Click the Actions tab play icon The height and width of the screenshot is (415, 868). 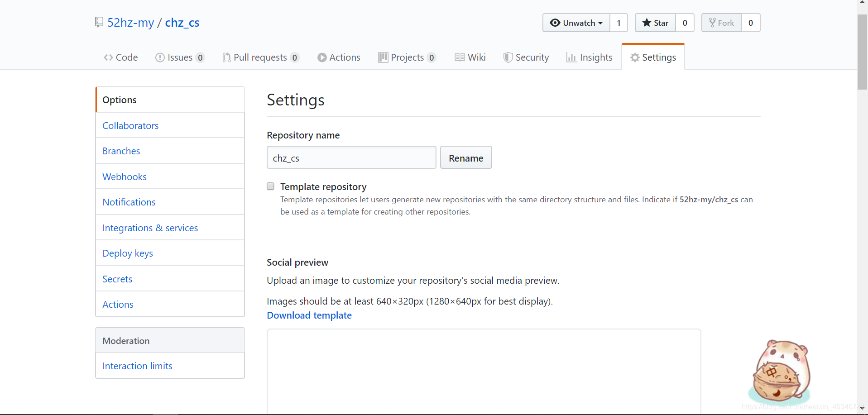pyautogui.click(x=322, y=57)
